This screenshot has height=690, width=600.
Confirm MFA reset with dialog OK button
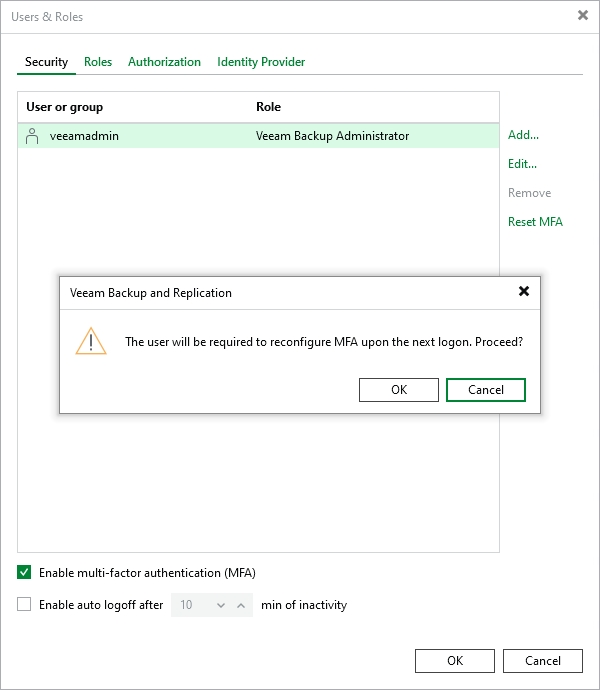click(x=399, y=390)
